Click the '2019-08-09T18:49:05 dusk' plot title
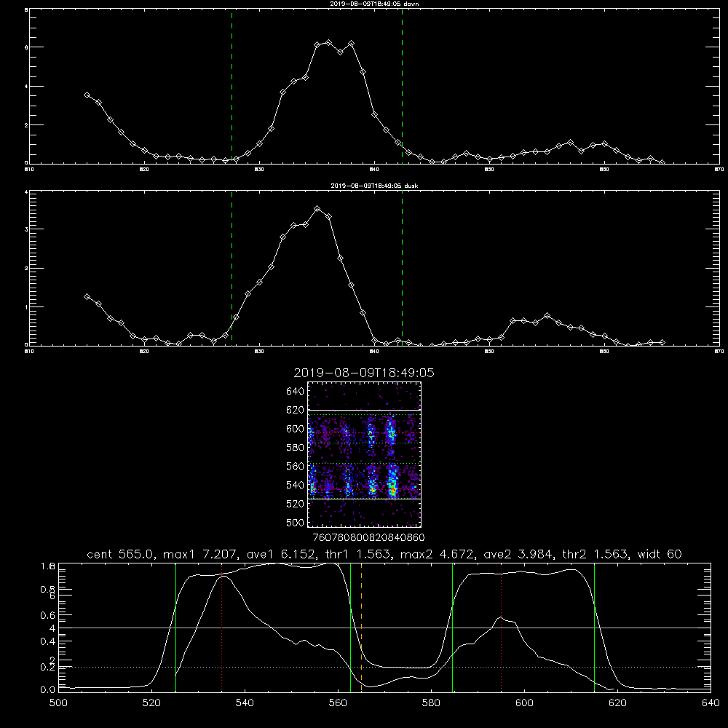 [374, 186]
